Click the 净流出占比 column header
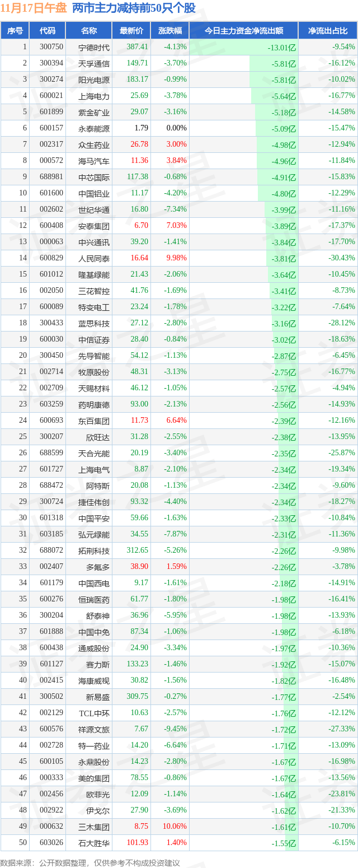The width and height of the screenshot is (358, 868). [x=328, y=31]
